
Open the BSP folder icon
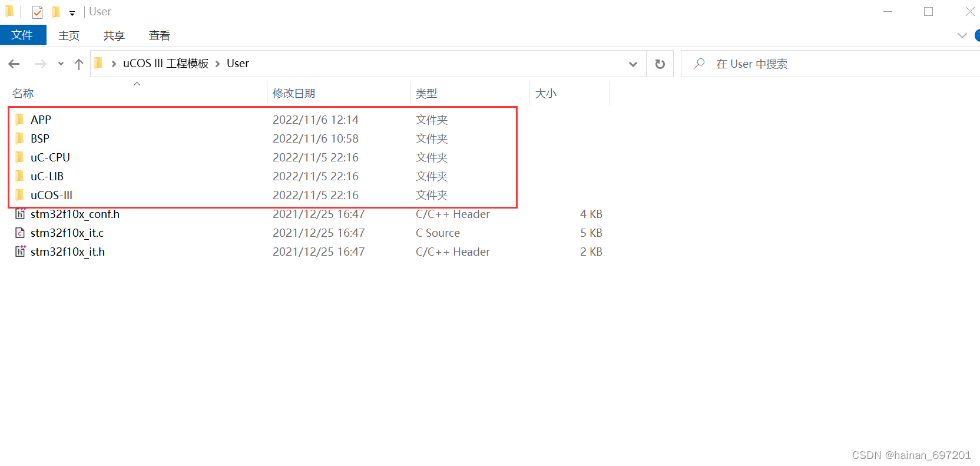[x=20, y=138]
